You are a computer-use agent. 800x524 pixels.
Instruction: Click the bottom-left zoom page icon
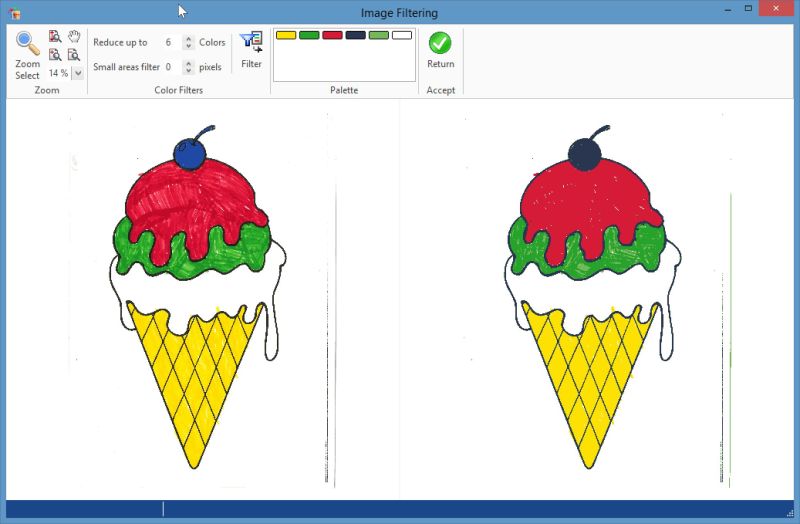[56, 55]
